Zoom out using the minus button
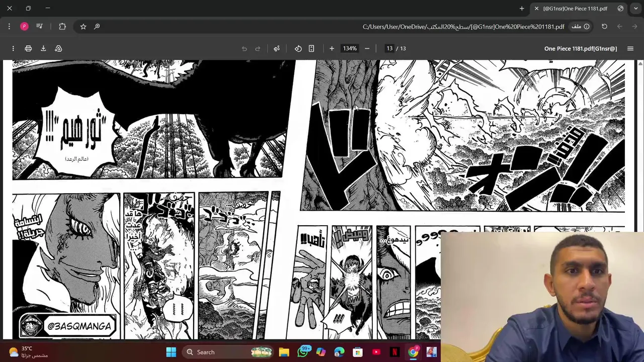Image resolution: width=644 pixels, height=362 pixels. (367, 48)
